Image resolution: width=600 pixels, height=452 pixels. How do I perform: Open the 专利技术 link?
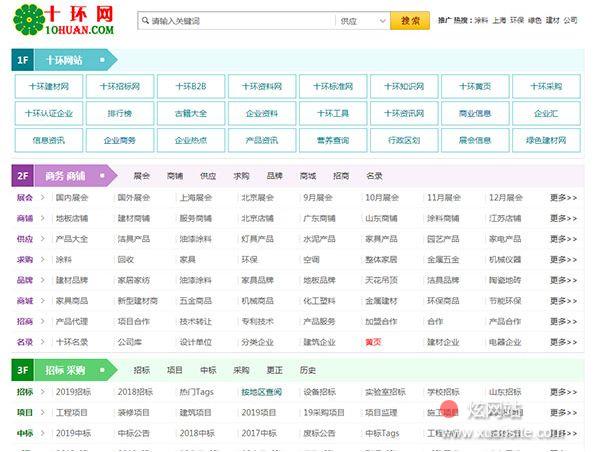(x=258, y=321)
